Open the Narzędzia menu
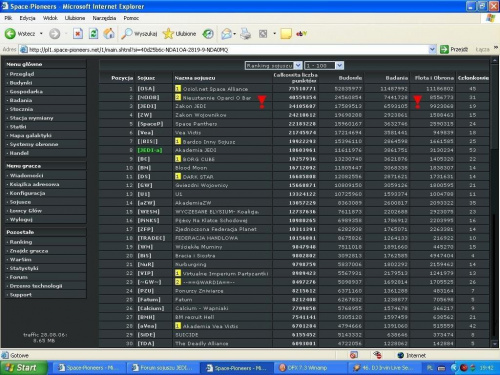Viewport: 500px width, 375px height. tap(104, 18)
